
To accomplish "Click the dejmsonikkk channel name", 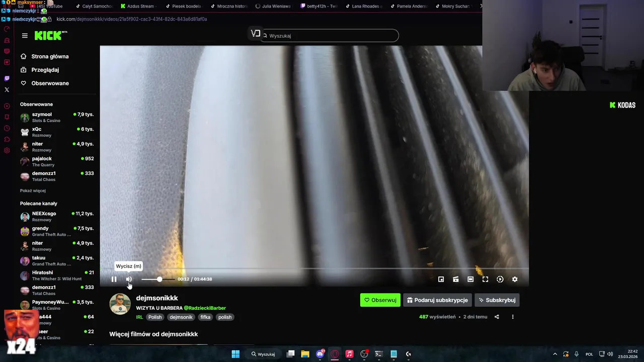I will click(157, 298).
